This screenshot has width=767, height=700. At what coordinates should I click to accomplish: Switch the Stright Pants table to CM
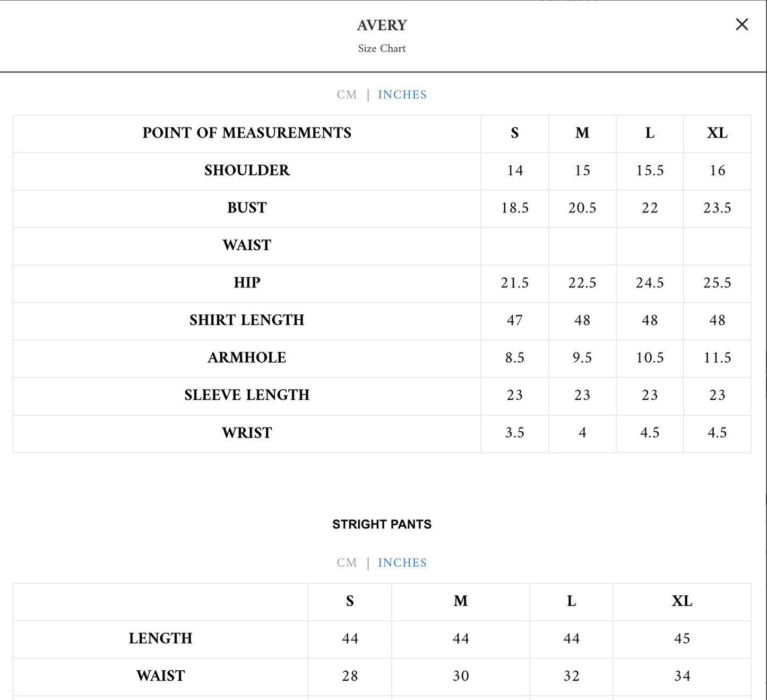[x=347, y=562]
